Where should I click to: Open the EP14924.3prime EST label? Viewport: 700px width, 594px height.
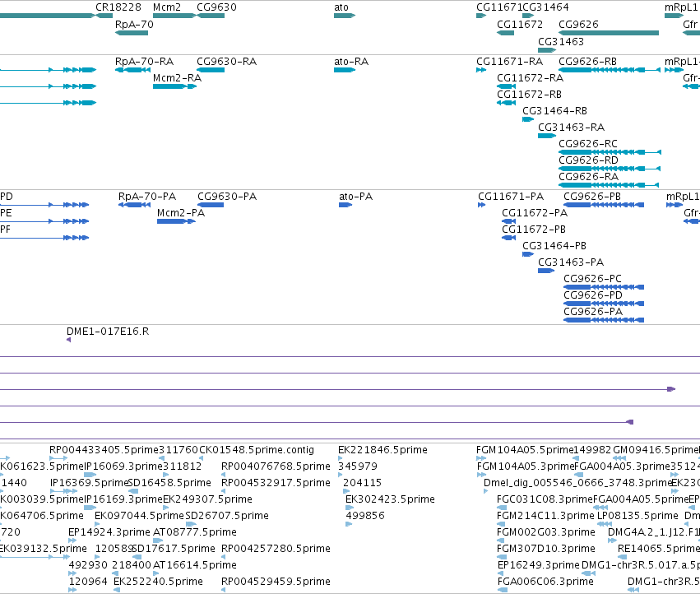click(109, 532)
